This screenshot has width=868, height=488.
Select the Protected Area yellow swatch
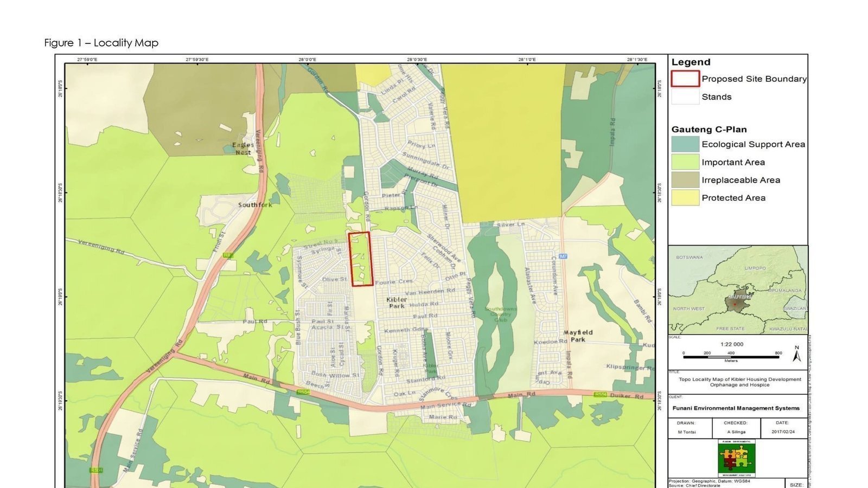pyautogui.click(x=685, y=198)
